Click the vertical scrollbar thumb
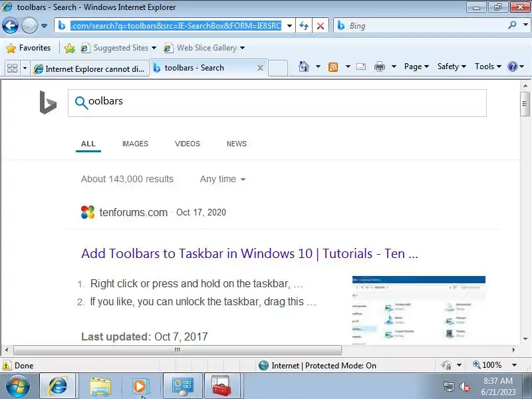532x399 pixels. click(525, 104)
